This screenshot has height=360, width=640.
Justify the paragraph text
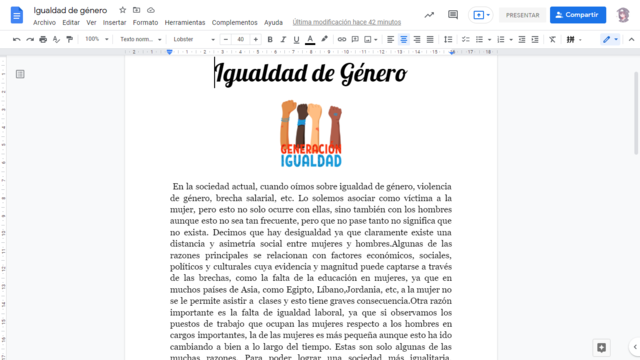[x=430, y=39]
